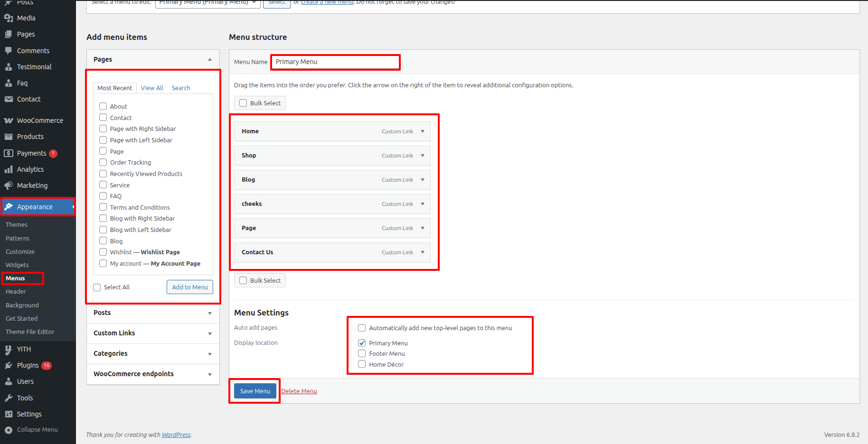Click the Menu Name text field
This screenshot has width=868, height=444.
click(335, 62)
